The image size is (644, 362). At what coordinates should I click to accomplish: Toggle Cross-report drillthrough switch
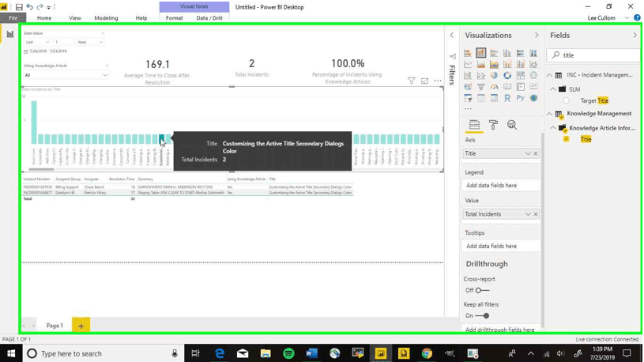pos(482,290)
